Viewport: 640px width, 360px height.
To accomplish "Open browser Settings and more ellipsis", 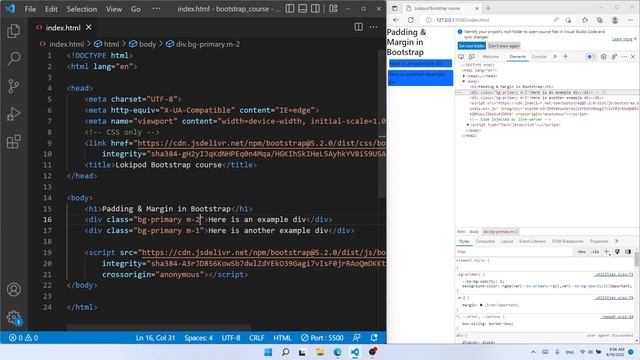I will tap(630, 20).
